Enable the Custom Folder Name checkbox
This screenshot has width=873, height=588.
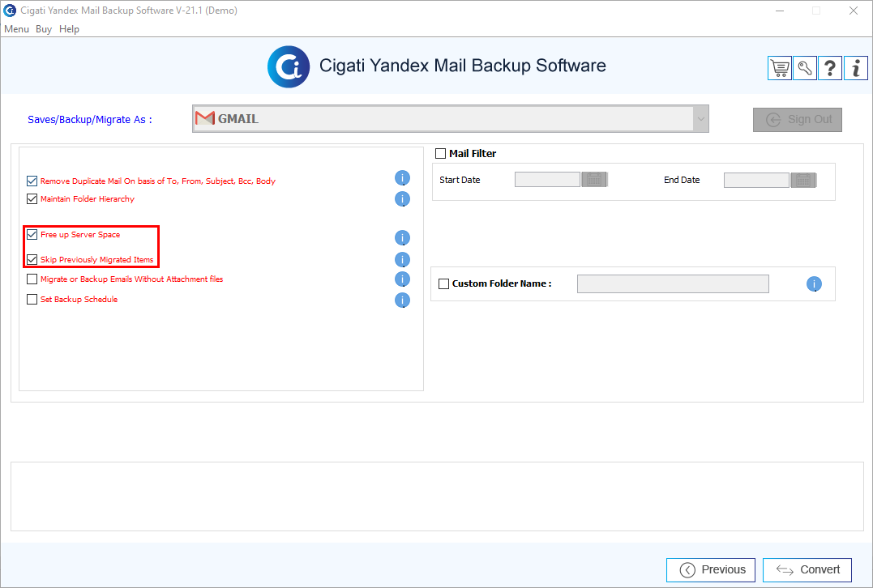click(x=443, y=283)
